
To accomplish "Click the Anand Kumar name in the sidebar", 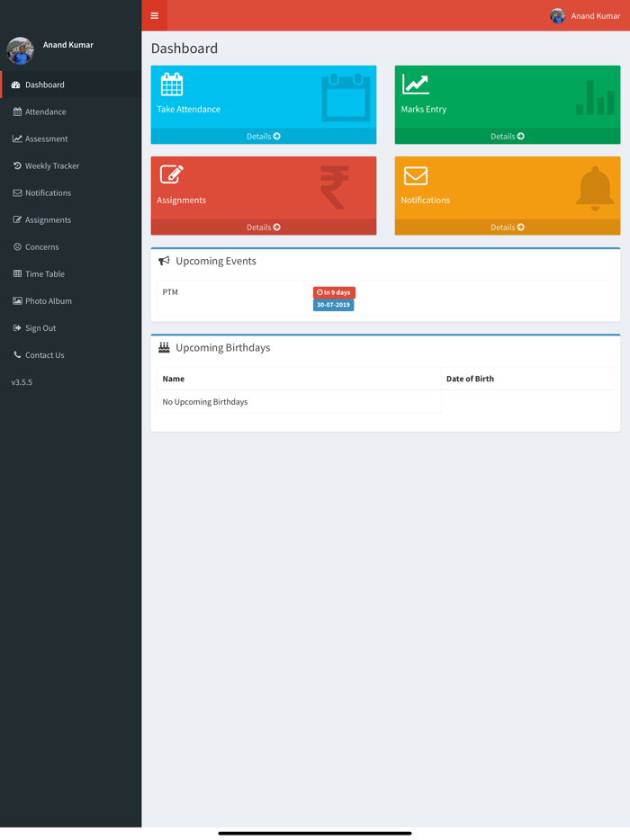I will pyautogui.click(x=68, y=44).
